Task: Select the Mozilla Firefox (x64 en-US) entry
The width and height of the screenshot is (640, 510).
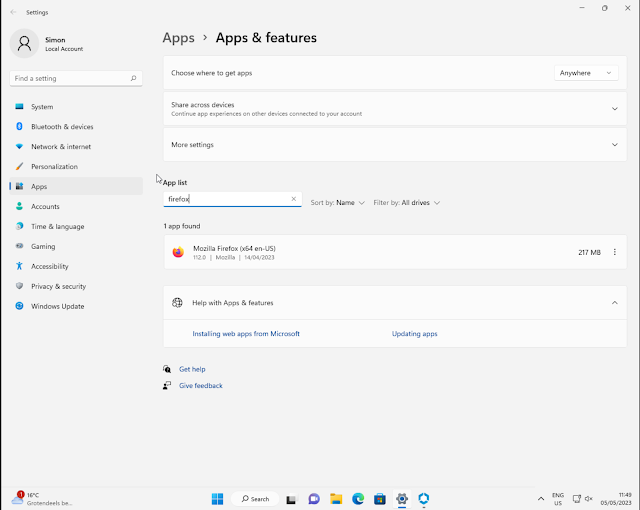Action: tap(395, 252)
